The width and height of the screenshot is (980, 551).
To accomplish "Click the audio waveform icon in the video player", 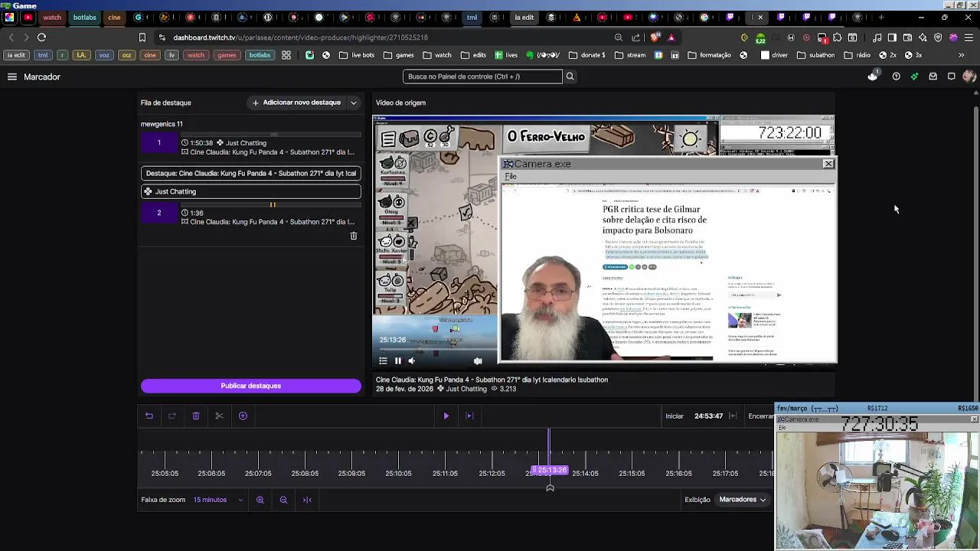I will 478,360.
